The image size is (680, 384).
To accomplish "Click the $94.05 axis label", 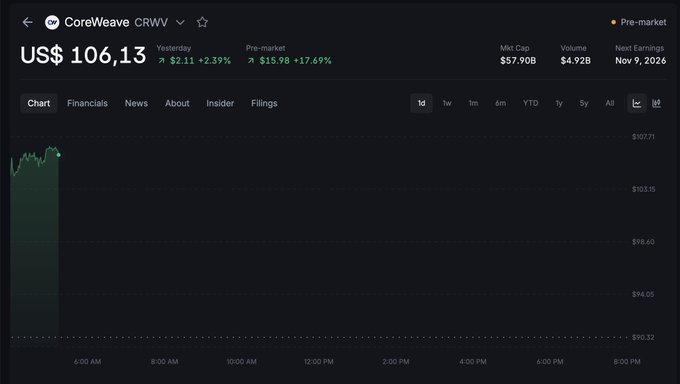I will [x=643, y=294].
